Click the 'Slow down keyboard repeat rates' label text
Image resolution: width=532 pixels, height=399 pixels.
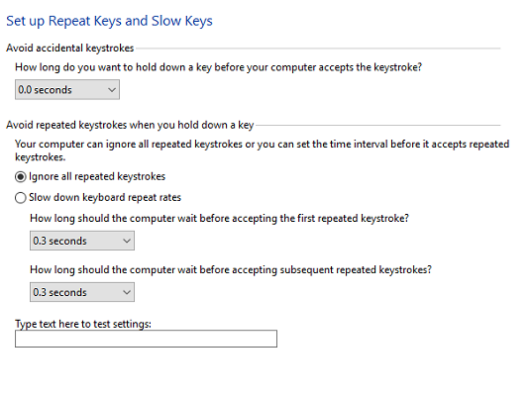click(105, 197)
